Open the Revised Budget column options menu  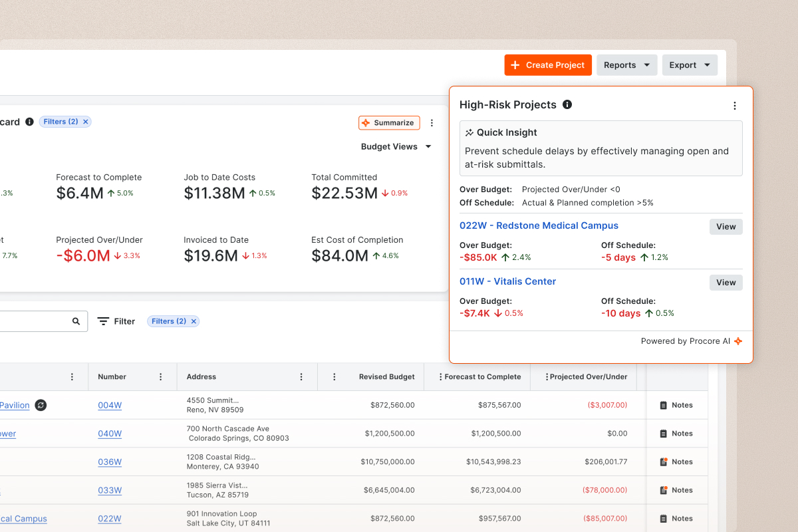point(334,377)
